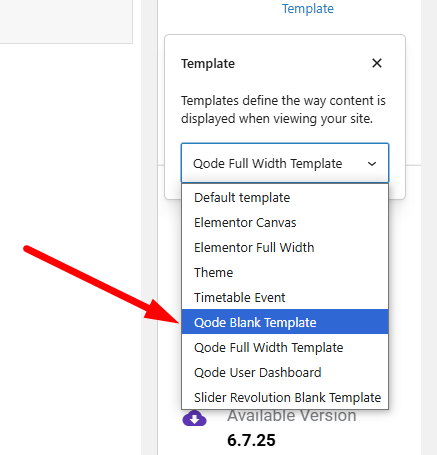Click the 6.7.25 version number
Screen dimensions: 437x455
(x=251, y=440)
